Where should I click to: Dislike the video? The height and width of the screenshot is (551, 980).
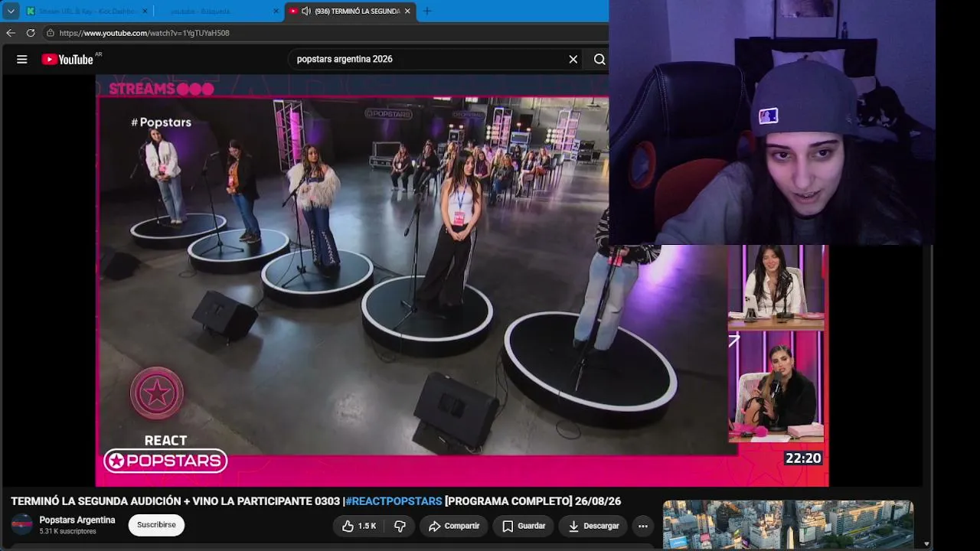pyautogui.click(x=400, y=526)
